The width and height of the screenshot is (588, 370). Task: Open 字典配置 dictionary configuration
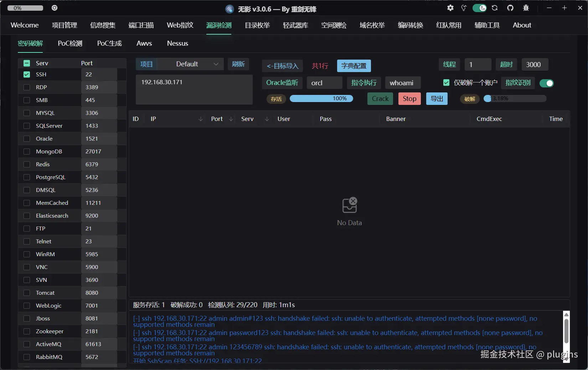pyautogui.click(x=354, y=66)
